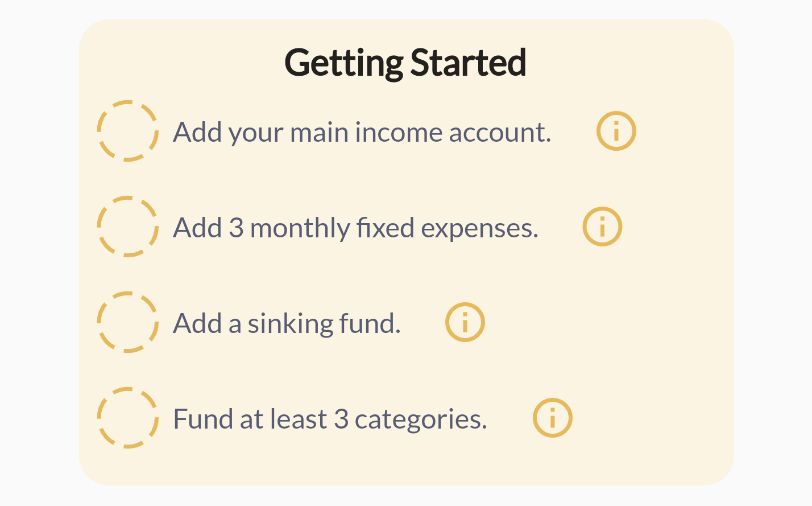Check off the Add a sinking fund step
This screenshot has height=506, width=812.
127,322
